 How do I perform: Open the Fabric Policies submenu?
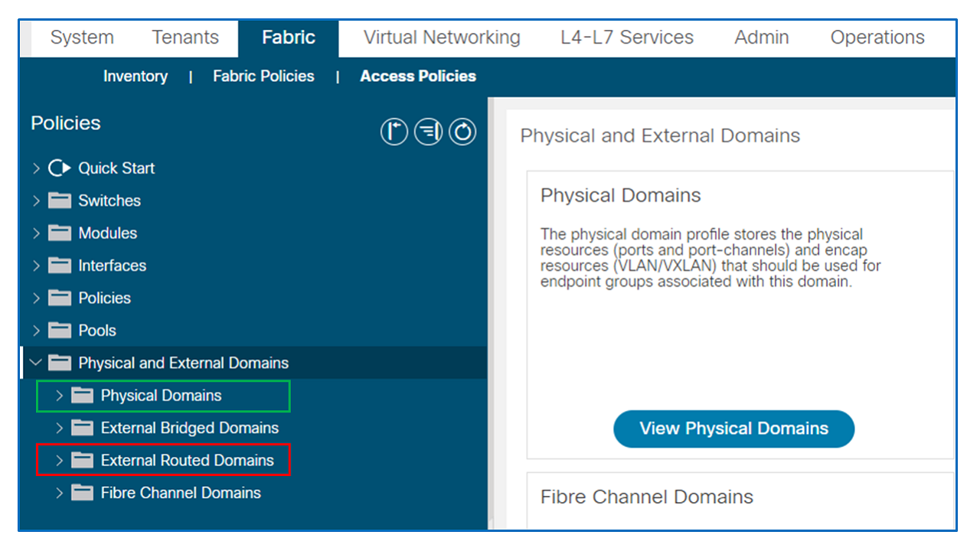coord(263,77)
